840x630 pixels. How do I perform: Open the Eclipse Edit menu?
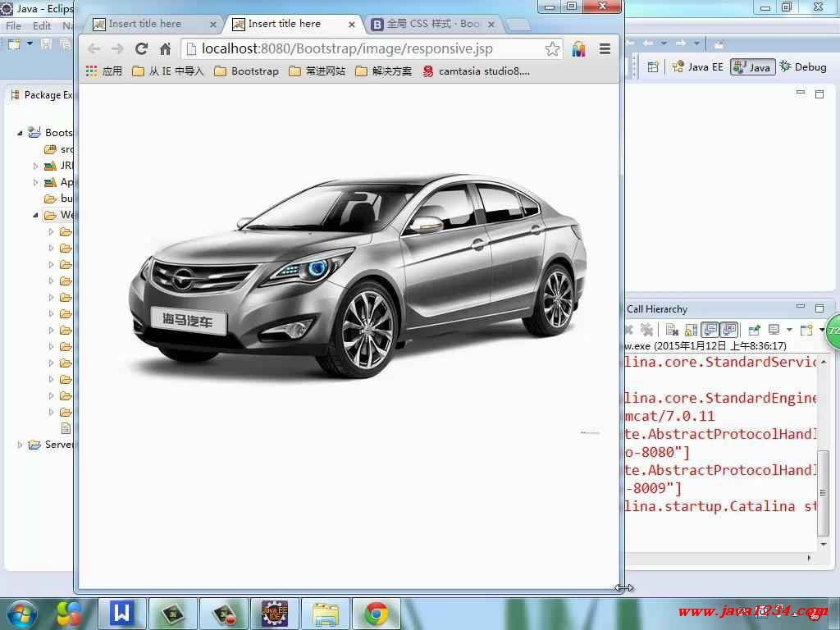42,26
